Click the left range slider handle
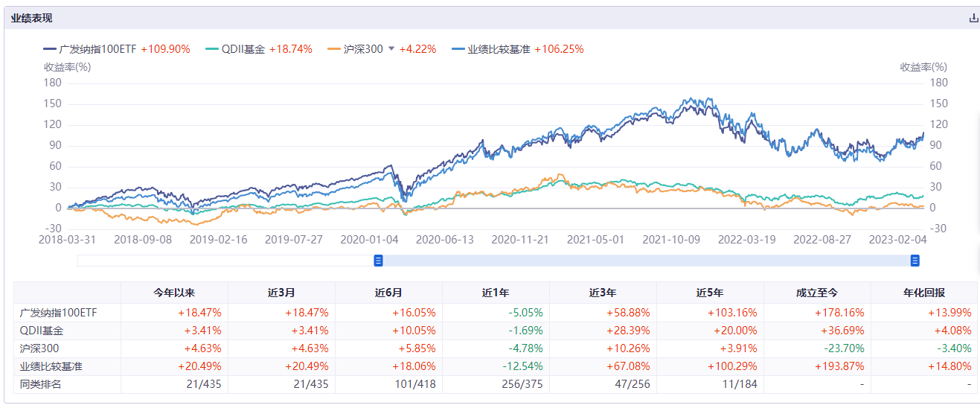Image resolution: width=980 pixels, height=408 pixels. [x=378, y=260]
